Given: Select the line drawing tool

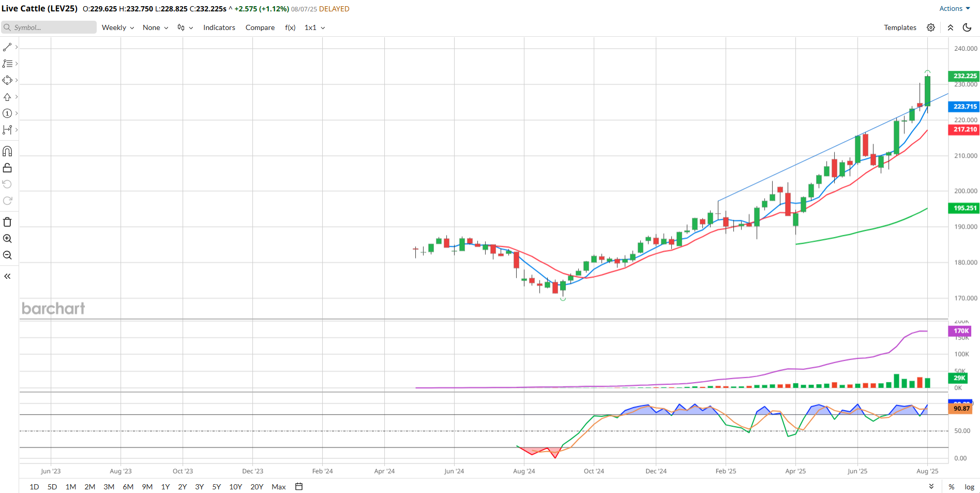Looking at the screenshot, I should click(7, 47).
